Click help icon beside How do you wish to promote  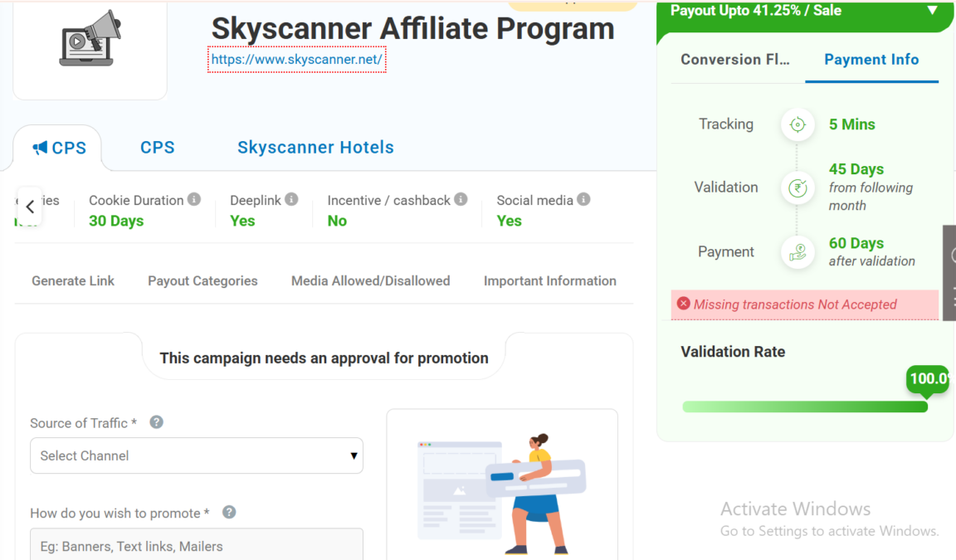point(229,513)
